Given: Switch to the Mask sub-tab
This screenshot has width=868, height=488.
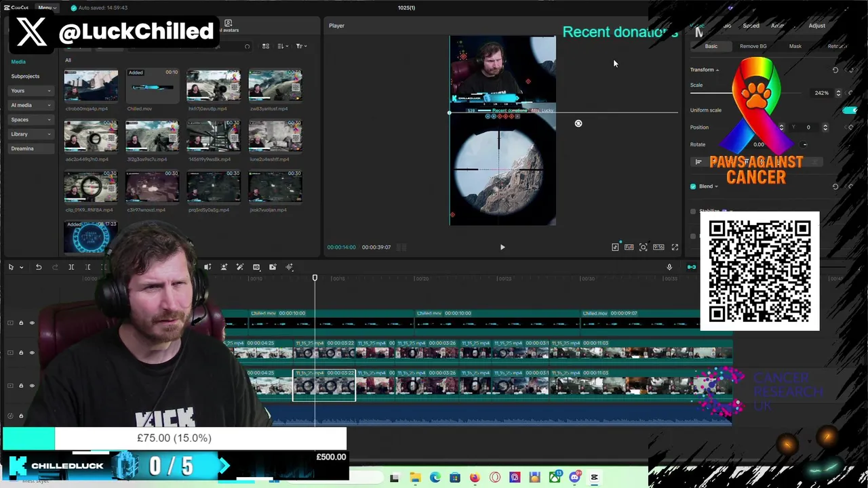Looking at the screenshot, I should click(795, 46).
